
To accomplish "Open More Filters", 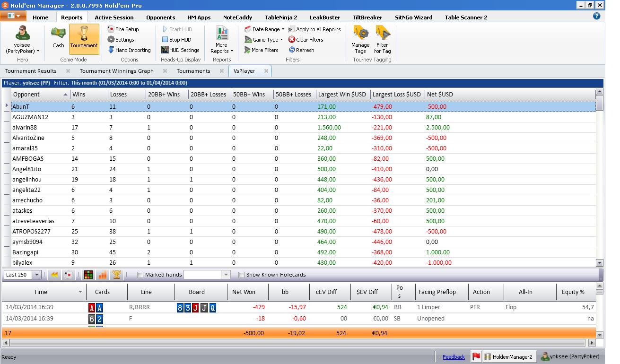I will [x=262, y=50].
